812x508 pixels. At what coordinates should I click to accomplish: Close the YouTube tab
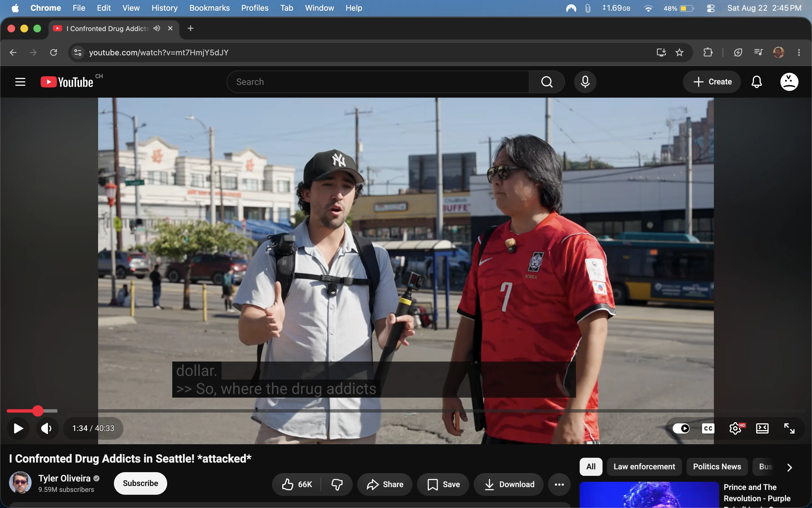[x=171, y=28]
